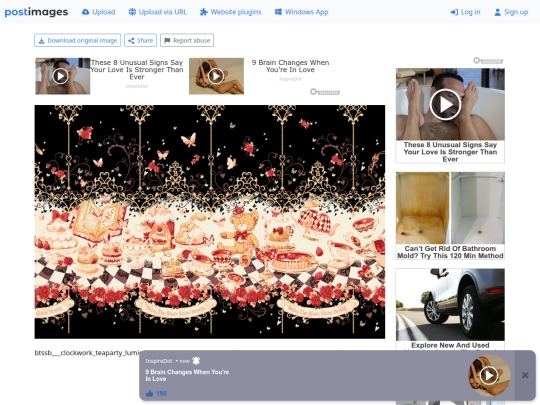Click 'Explore New And Used' ad caption
The image size is (540, 405).
[x=450, y=345]
